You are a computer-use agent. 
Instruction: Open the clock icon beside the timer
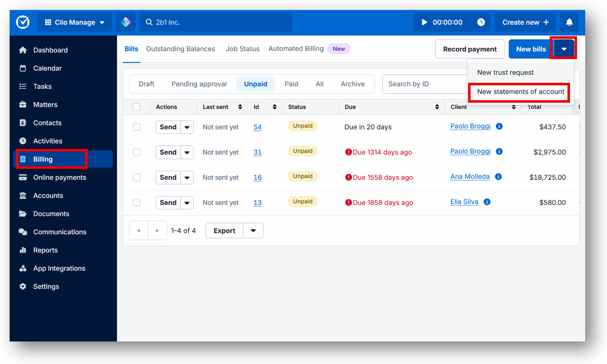click(481, 22)
